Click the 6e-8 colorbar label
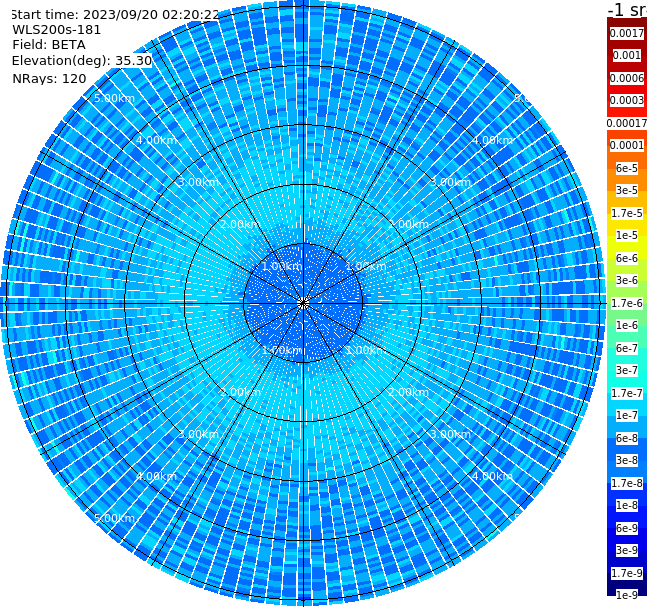 pyautogui.click(x=627, y=438)
